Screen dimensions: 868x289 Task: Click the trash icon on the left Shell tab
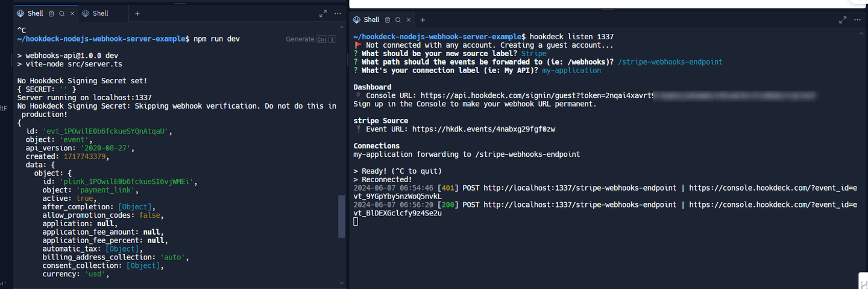point(51,13)
